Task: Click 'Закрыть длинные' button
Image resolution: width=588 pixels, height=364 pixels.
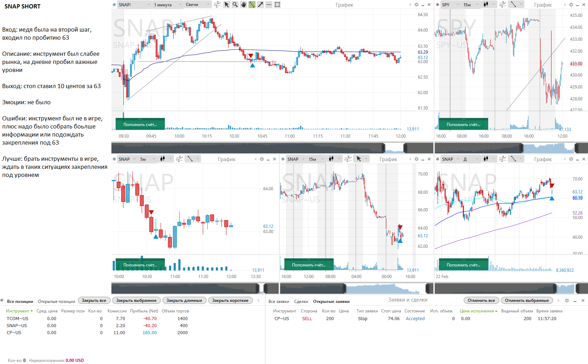Action: (x=184, y=300)
